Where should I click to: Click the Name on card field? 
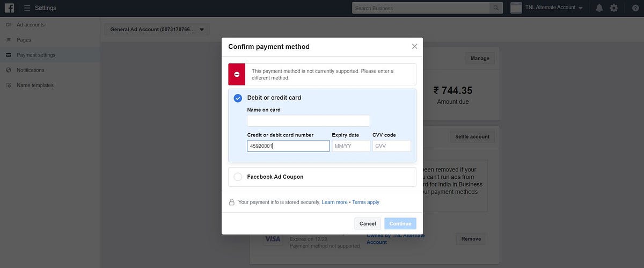pyautogui.click(x=309, y=121)
